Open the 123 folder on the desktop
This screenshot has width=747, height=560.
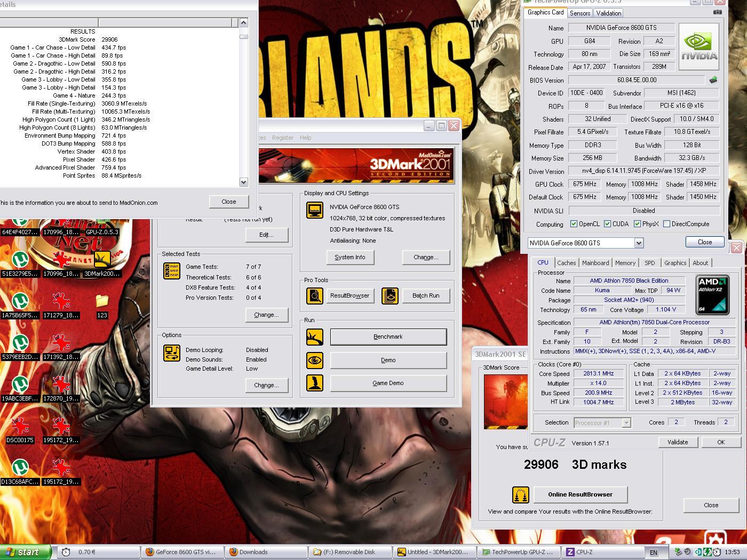[x=102, y=306]
